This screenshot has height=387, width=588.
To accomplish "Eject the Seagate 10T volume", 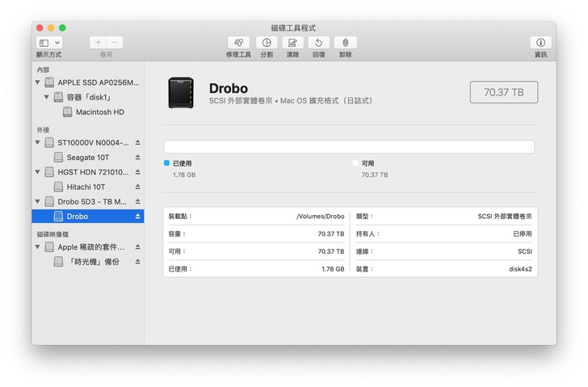I will (x=137, y=158).
